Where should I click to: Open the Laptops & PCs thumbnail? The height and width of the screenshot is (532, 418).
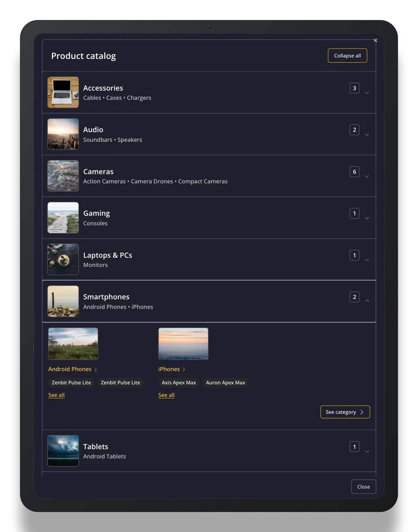[x=63, y=260]
